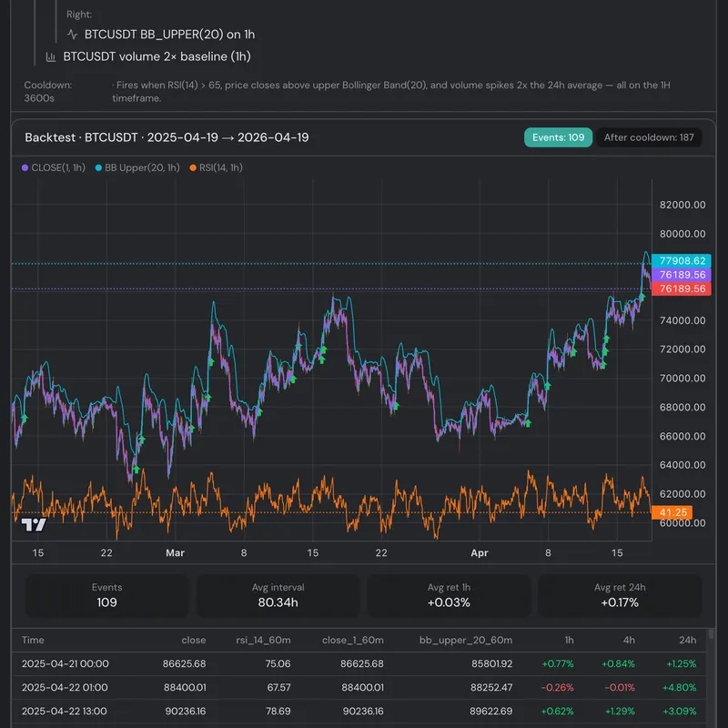Click the Avg ret 24h +0.17% card

[x=620, y=596]
